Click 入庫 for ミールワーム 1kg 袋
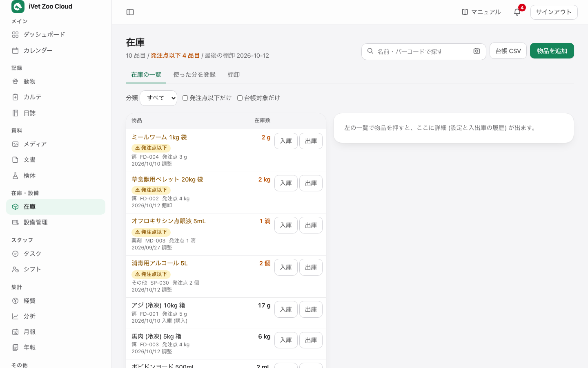This screenshot has height=368, width=588. [286, 141]
